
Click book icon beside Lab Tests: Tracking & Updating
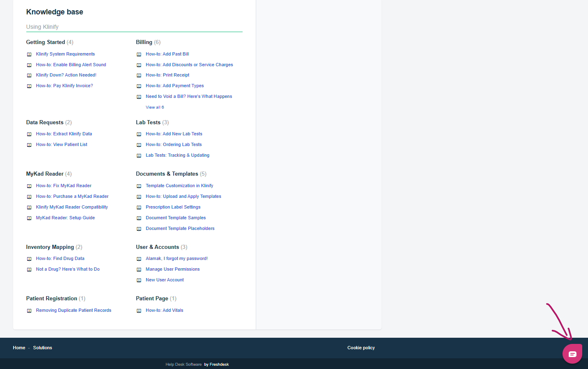(x=139, y=155)
